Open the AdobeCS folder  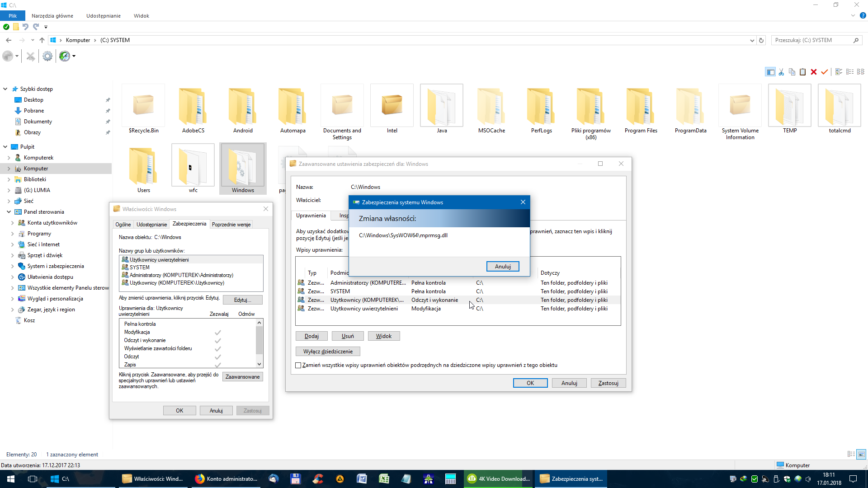(x=193, y=109)
